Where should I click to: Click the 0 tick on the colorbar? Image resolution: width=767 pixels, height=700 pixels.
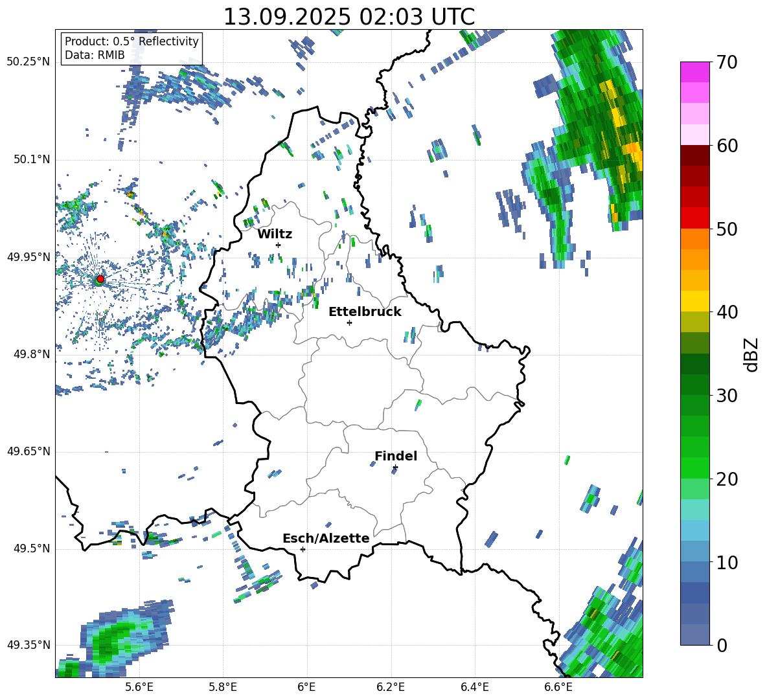click(x=722, y=646)
